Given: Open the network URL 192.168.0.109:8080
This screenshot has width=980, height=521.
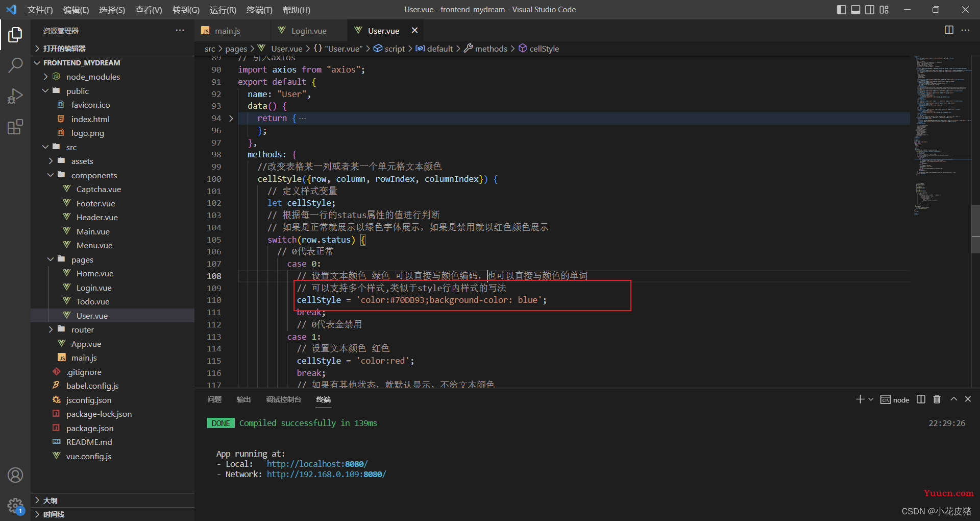Looking at the screenshot, I should [x=326, y=474].
